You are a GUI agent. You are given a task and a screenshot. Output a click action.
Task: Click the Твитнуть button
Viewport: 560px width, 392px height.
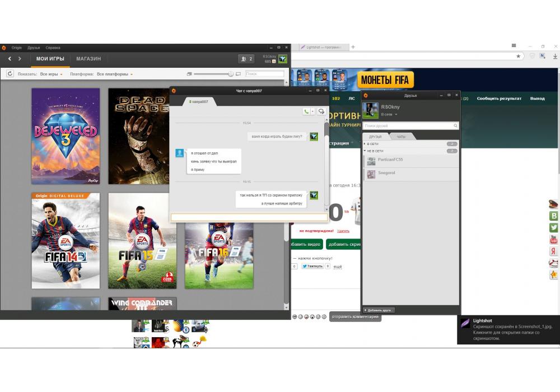click(312, 267)
